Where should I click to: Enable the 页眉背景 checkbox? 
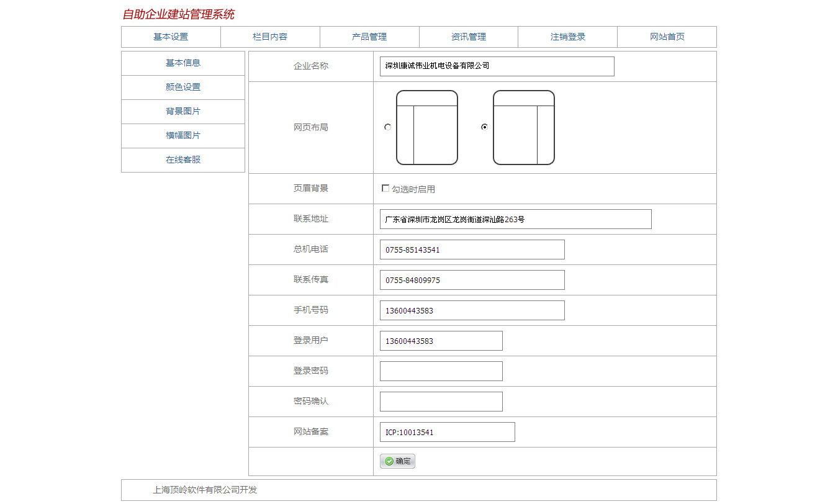[x=385, y=188]
